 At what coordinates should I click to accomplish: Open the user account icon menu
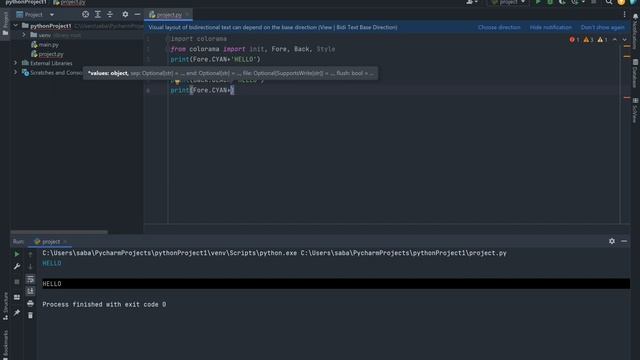coord(471,2)
